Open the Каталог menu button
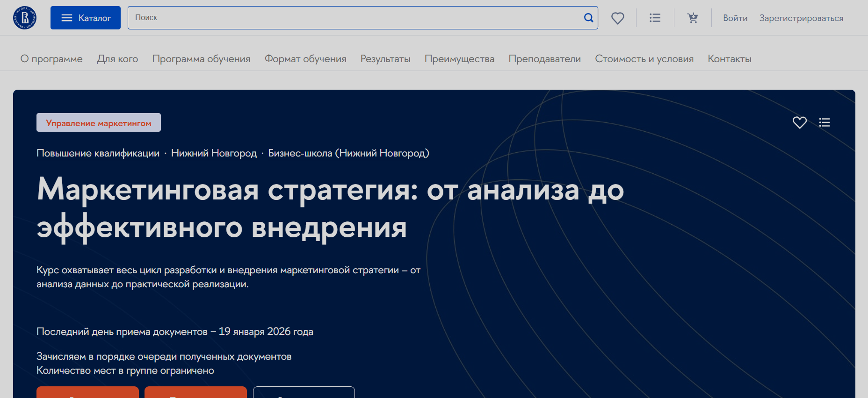Screen dimensions: 868x398 tap(86, 18)
